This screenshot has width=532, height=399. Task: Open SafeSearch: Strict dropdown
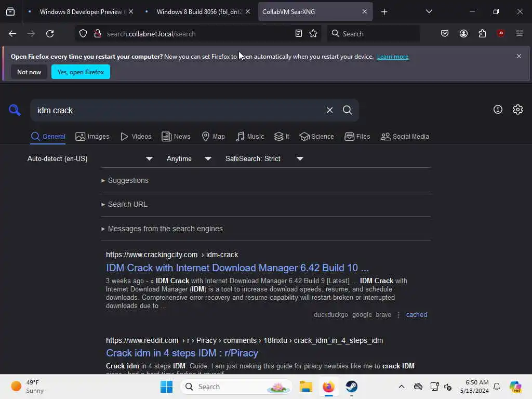(264, 159)
